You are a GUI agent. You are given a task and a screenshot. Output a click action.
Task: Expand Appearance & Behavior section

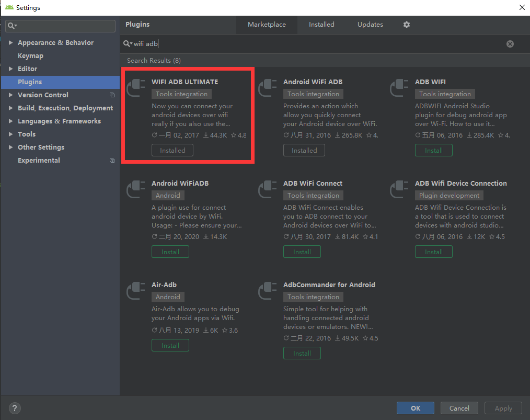pyautogui.click(x=10, y=42)
